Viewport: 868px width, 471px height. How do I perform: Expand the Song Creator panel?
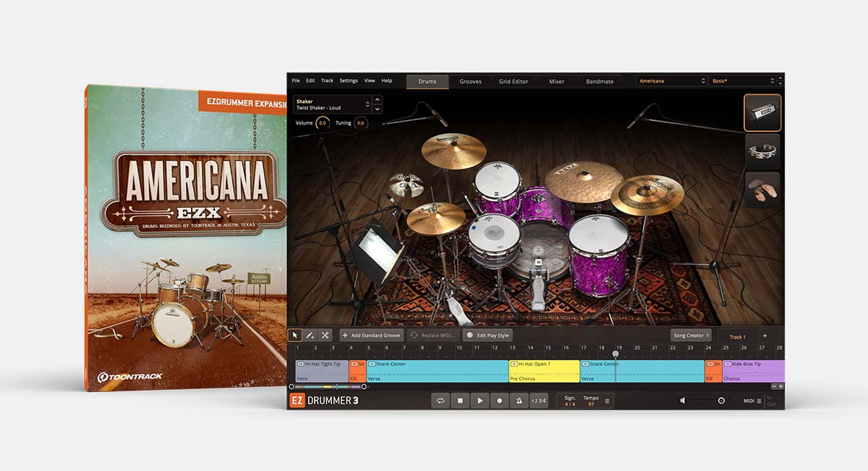pyautogui.click(x=692, y=336)
